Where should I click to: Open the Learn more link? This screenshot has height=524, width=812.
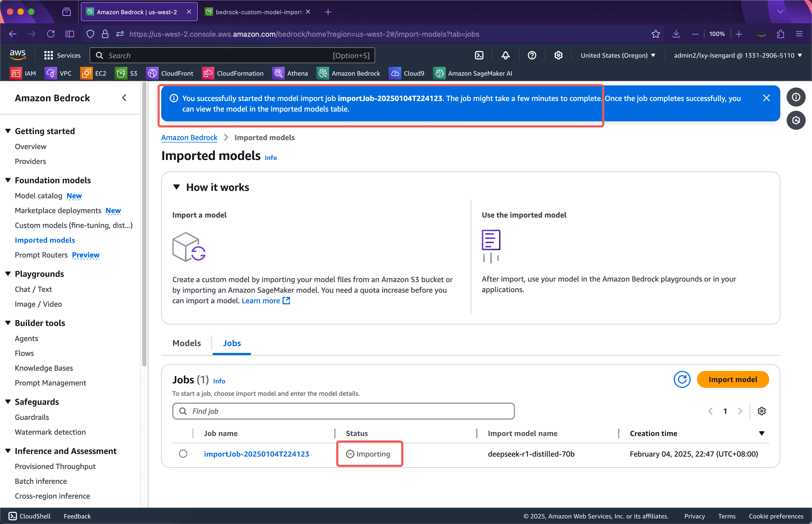261,300
